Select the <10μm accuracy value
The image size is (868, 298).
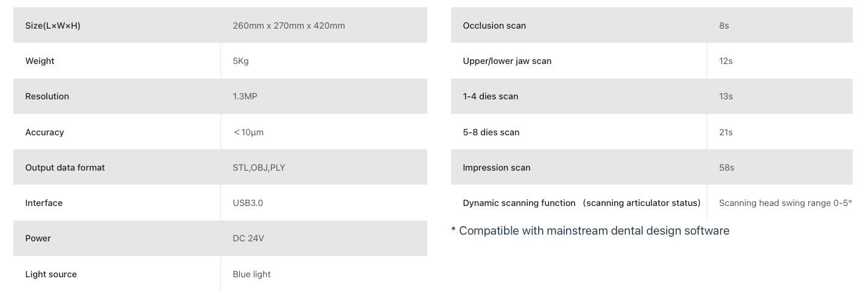[x=248, y=132]
